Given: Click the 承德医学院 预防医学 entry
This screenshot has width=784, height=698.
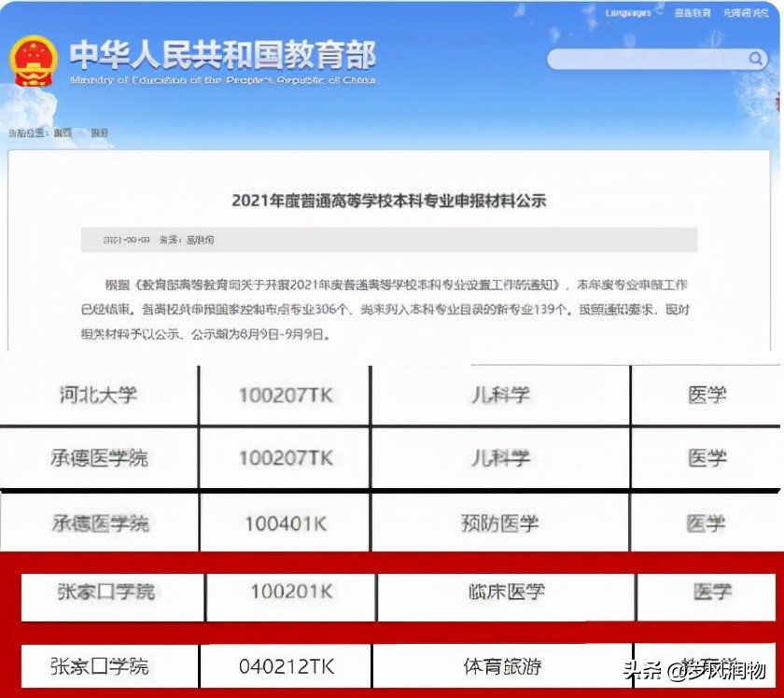Looking at the screenshot, I should pos(392,522).
